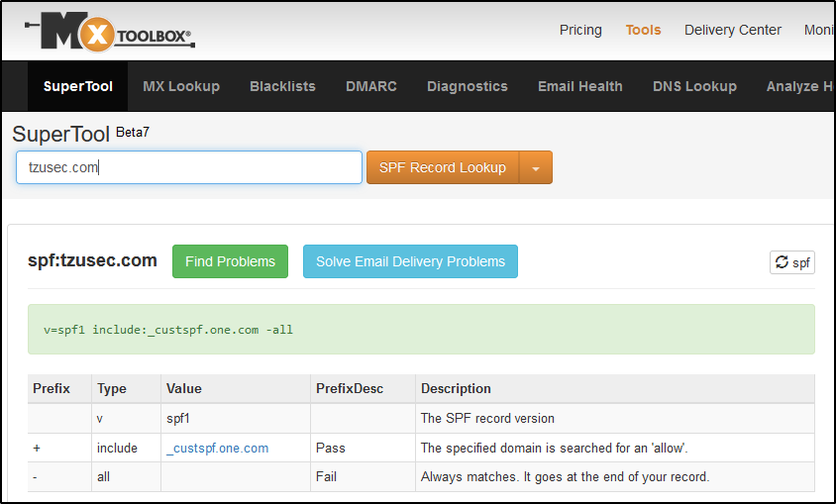
Task: Click the Beta7 label
Action: pyautogui.click(x=133, y=132)
